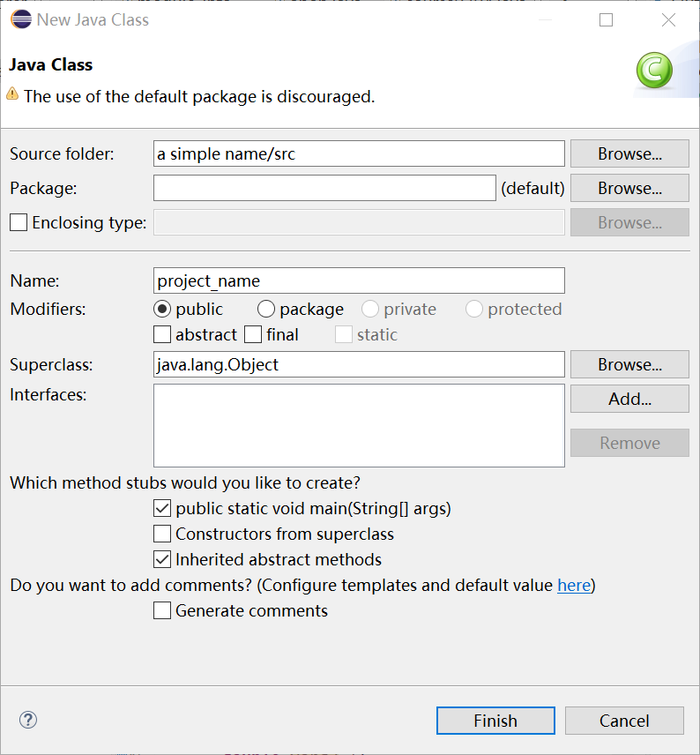Click the Remove interface button
This screenshot has height=755, width=700.
[629, 443]
